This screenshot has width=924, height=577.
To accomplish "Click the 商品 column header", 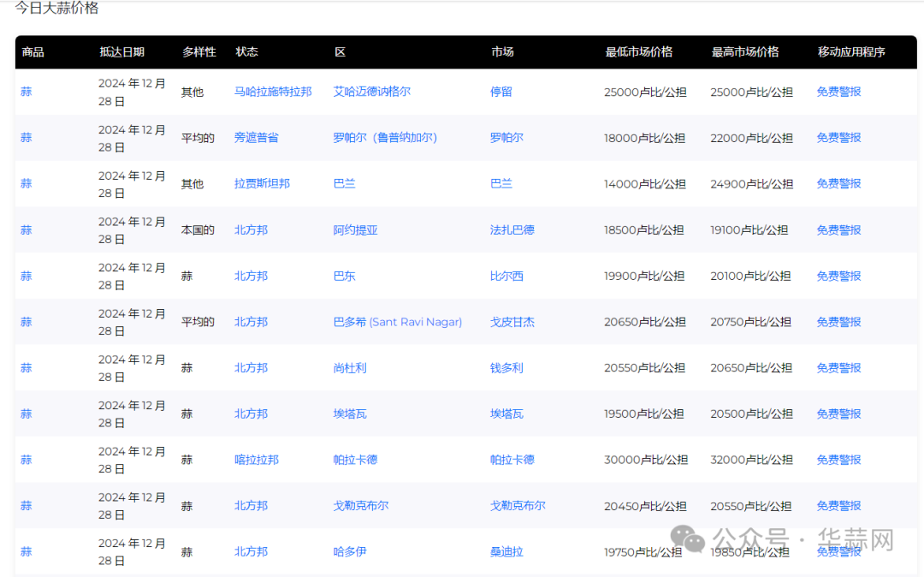I will tap(33, 52).
